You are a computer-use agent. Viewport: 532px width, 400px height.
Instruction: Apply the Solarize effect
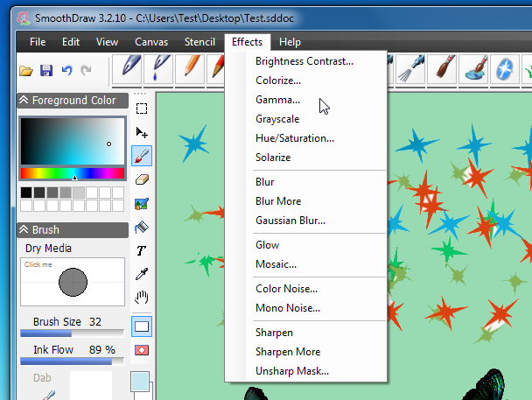tap(273, 158)
